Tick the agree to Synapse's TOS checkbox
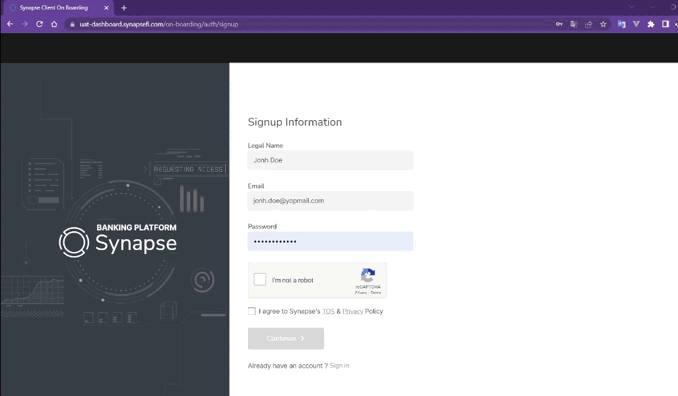 (252, 311)
